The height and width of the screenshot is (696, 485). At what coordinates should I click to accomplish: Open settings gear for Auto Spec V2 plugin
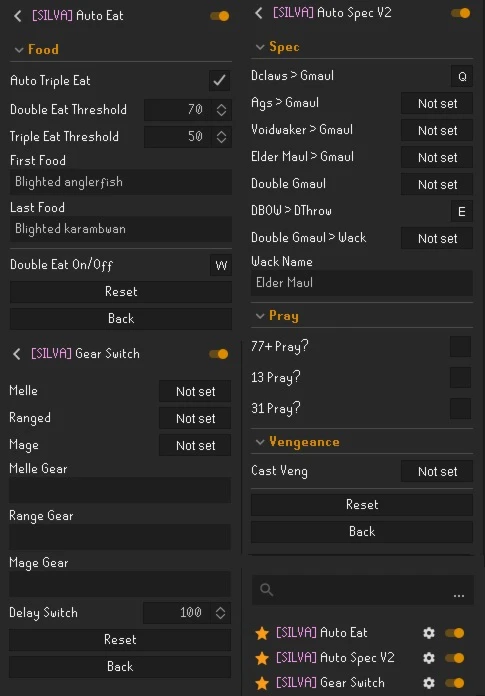tap(429, 658)
